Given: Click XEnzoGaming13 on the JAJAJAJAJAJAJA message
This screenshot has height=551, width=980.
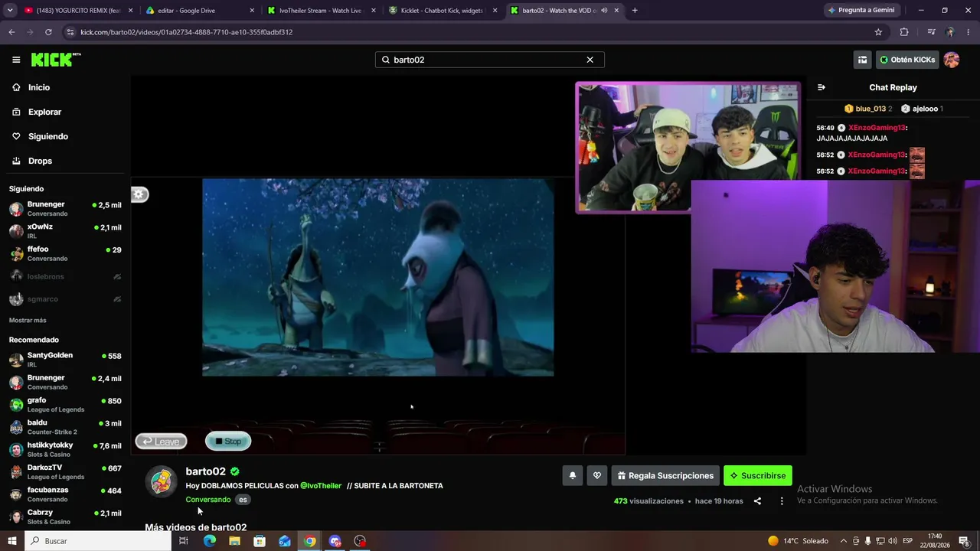Looking at the screenshot, I should [x=877, y=128].
